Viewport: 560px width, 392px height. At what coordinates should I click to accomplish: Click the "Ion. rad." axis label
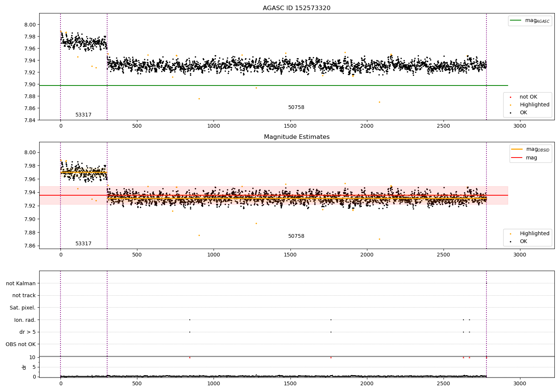tap(25, 320)
